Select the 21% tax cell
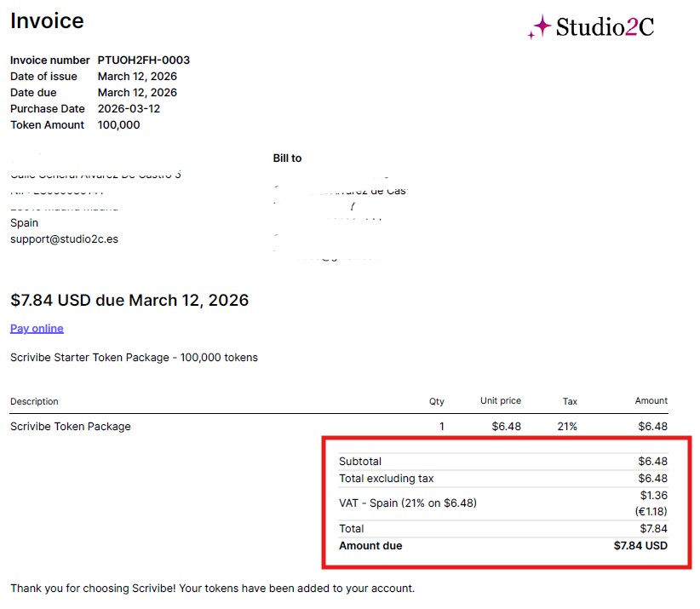Screen dimensions: 700x609 [567, 427]
